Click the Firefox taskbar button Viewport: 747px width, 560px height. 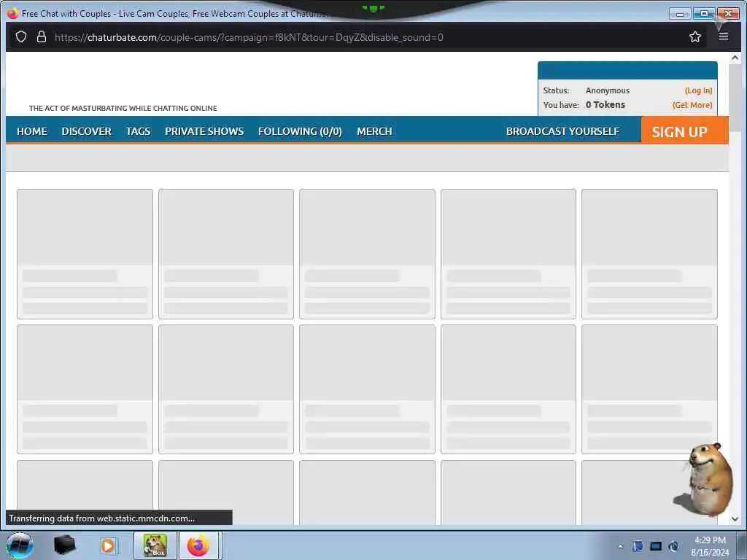[198, 545]
